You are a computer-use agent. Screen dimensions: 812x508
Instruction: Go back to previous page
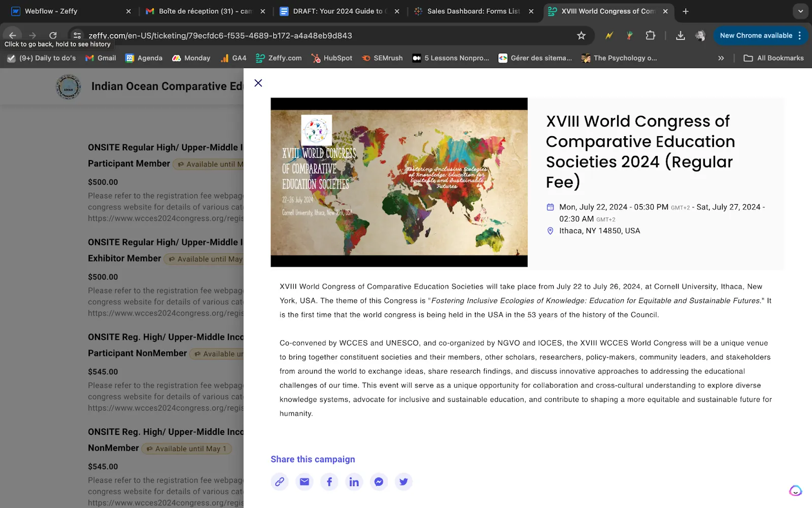click(x=13, y=36)
